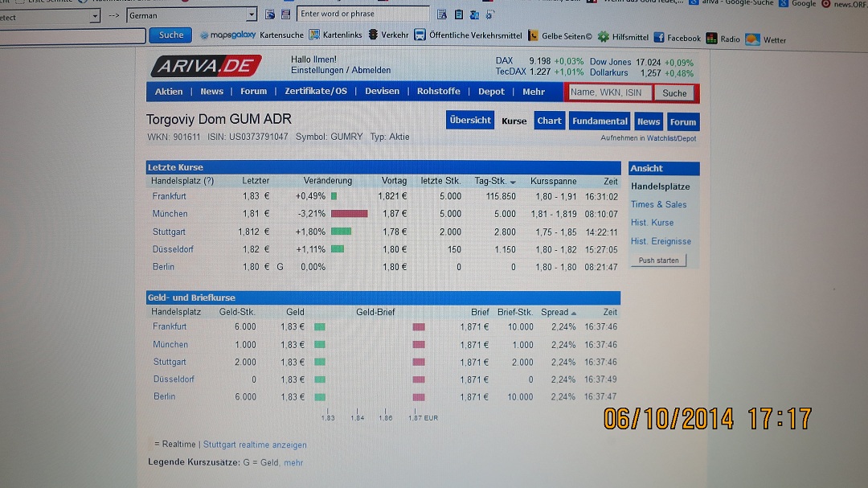Click the blue Suche button in toolbar
The width and height of the screenshot is (868, 488).
(170, 35)
